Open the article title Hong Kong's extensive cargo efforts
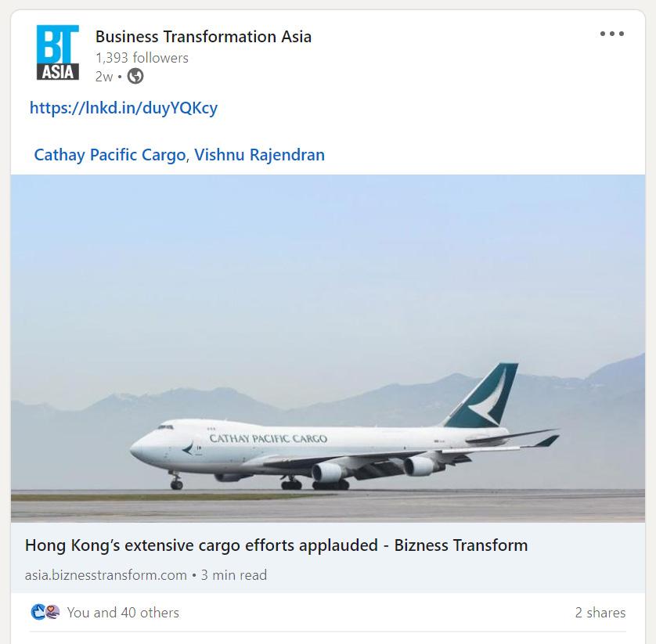 (276, 545)
